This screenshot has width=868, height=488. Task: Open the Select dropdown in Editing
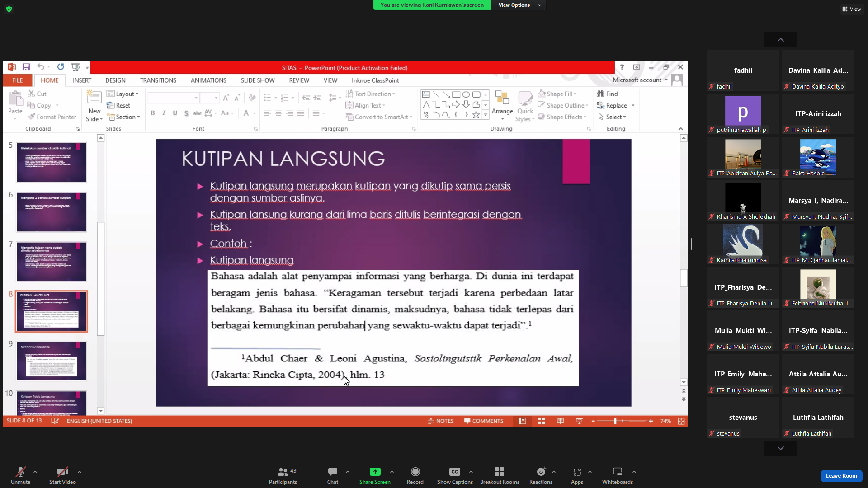612,117
